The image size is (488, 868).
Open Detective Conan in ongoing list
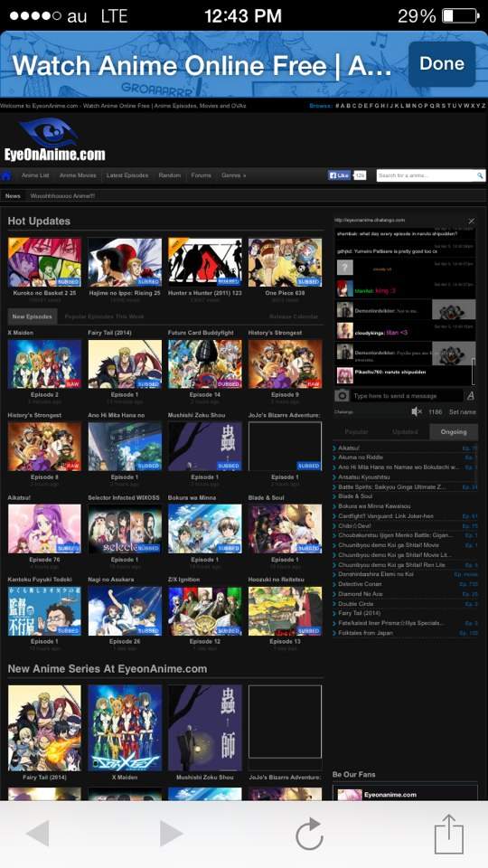(x=359, y=584)
